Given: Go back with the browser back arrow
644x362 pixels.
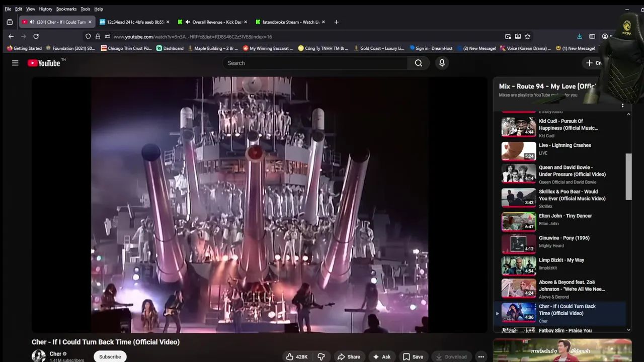Looking at the screenshot, I should click(11, 36).
